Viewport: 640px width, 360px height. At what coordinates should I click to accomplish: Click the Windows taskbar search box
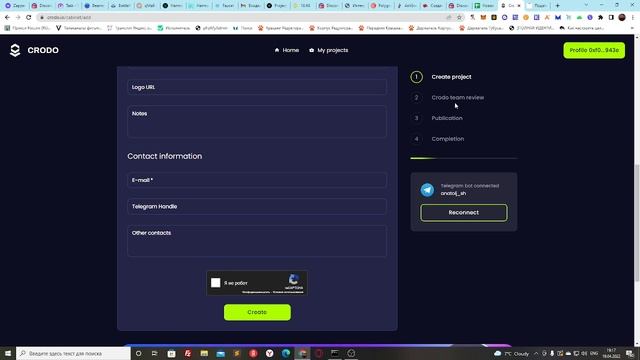click(x=73, y=353)
